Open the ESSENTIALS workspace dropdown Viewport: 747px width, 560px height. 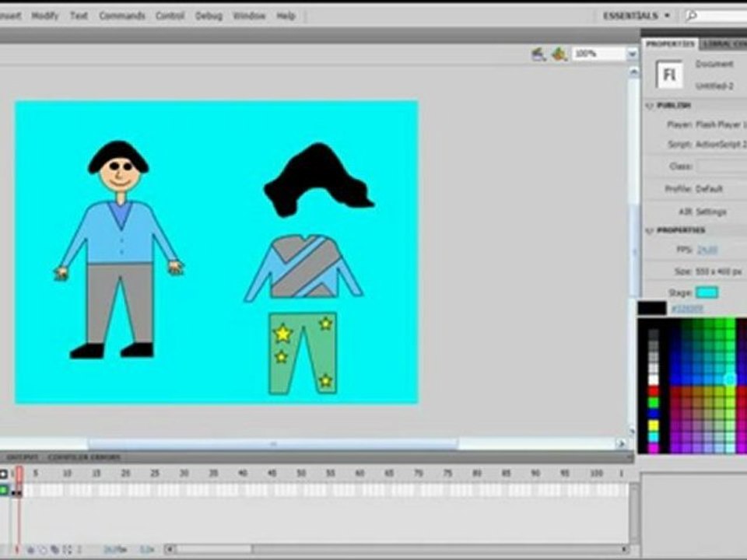pyautogui.click(x=637, y=16)
